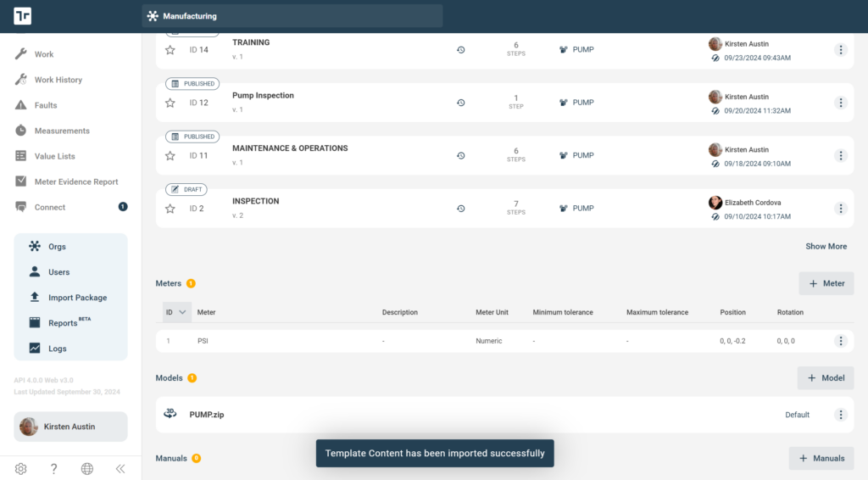Click PUMP asset in INSPECTION row
The image size is (868, 480).
tap(576, 209)
